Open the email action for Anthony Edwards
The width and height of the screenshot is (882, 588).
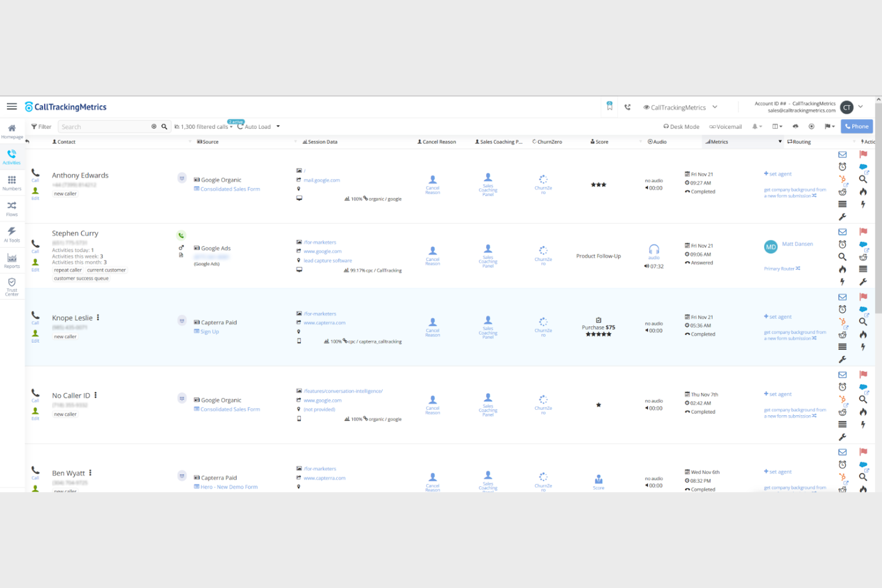[842, 154]
